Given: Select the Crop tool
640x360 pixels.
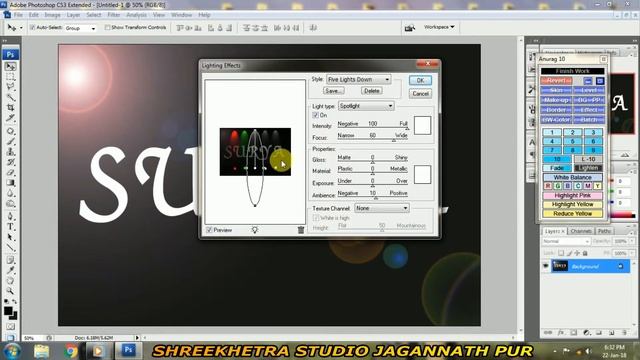Looking at the screenshot, I should coord(11,108).
